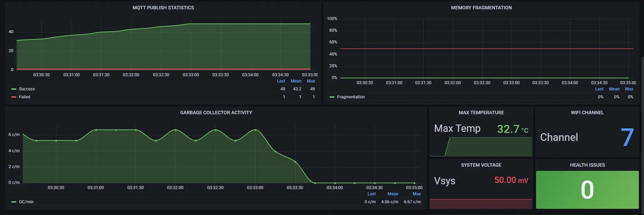Click the 03:34:00 tick in Memory Fragmentation chart
This screenshot has width=644, height=215.
pyautogui.click(x=570, y=83)
